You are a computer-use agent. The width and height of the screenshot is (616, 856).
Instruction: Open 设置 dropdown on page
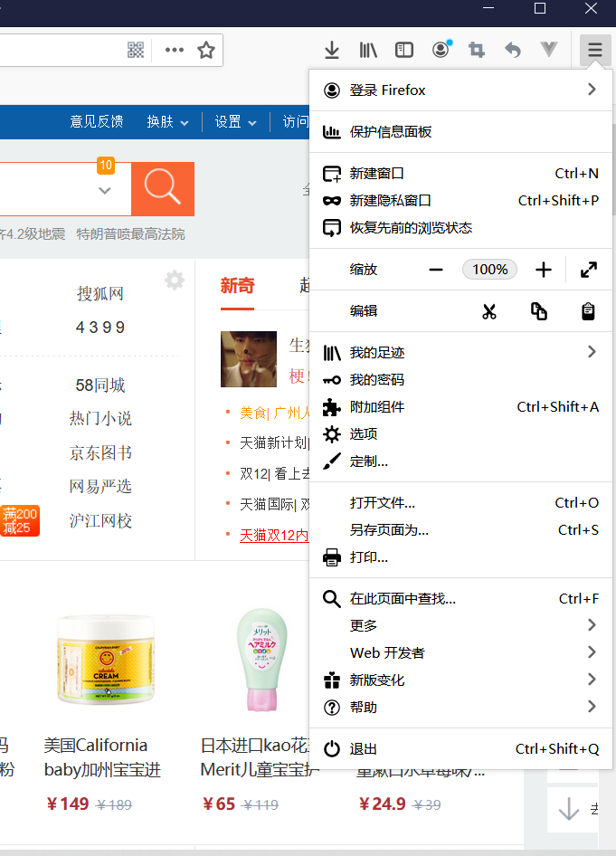coord(235,121)
